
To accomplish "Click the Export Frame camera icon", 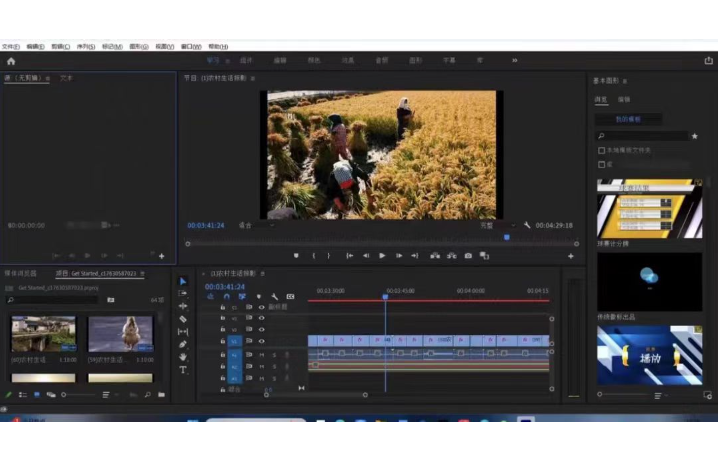I will click(467, 256).
